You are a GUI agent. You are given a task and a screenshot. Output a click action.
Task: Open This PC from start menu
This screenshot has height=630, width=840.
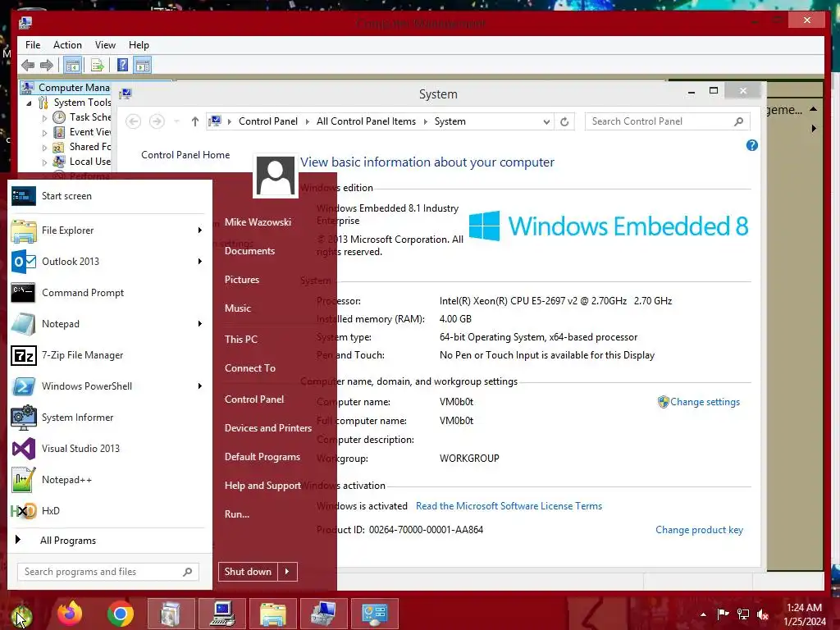click(241, 339)
